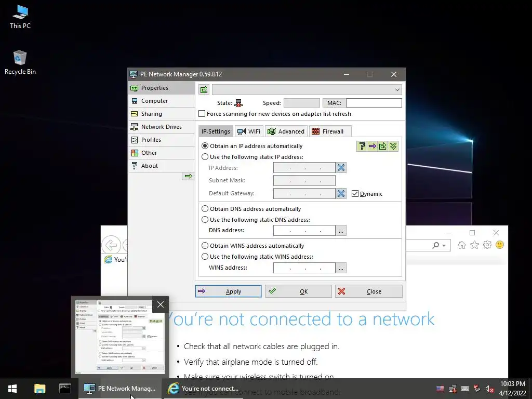Click the smiley feedback icon in Internet Explorer
Image resolution: width=532 pixels, height=399 pixels.
point(500,245)
